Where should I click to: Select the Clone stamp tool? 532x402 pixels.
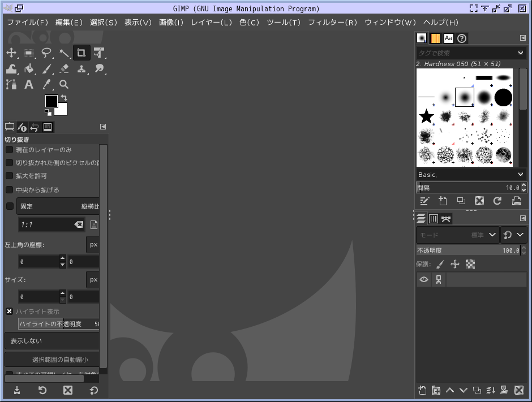(x=81, y=69)
